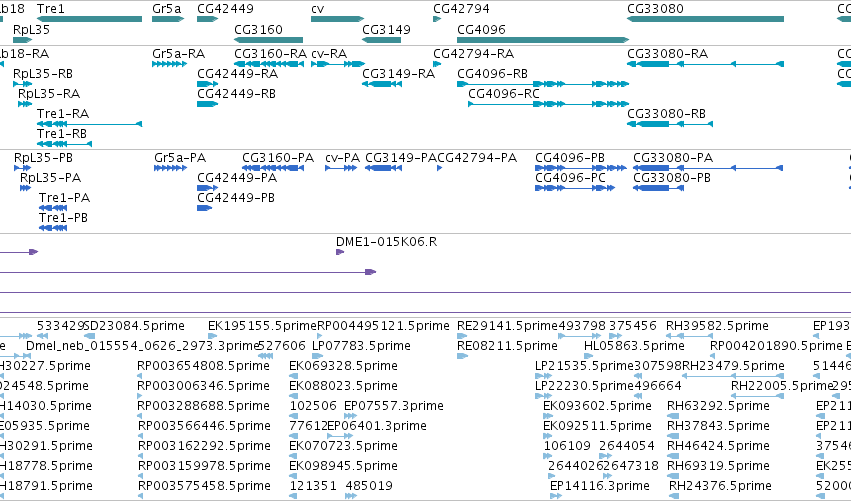The height and width of the screenshot is (501, 851).
Task: Open the EK195155.5prime EST label
Action: tap(262, 326)
